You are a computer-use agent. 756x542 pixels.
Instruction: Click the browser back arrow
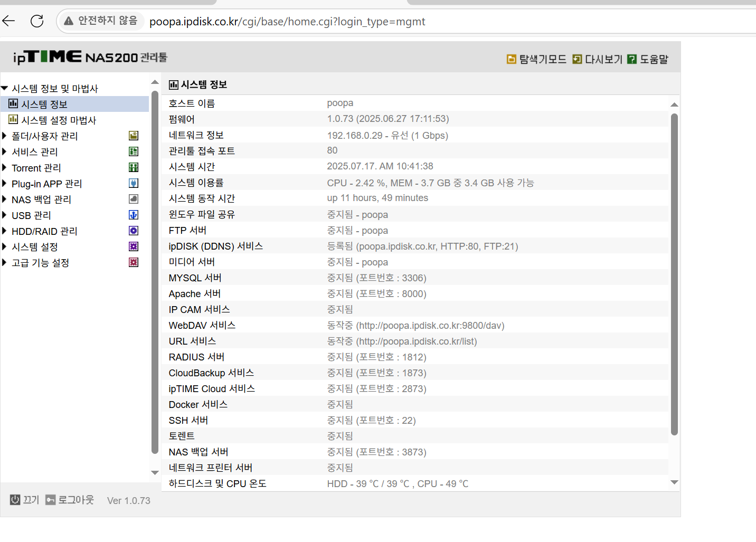[9, 21]
